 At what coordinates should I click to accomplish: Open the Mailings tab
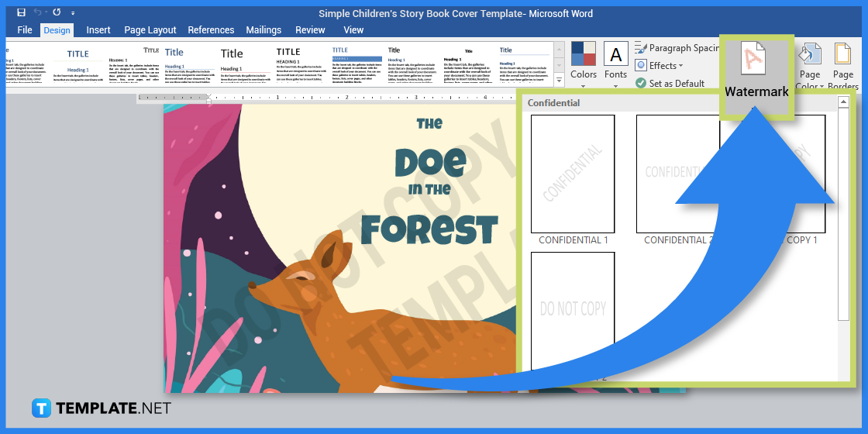point(263,30)
